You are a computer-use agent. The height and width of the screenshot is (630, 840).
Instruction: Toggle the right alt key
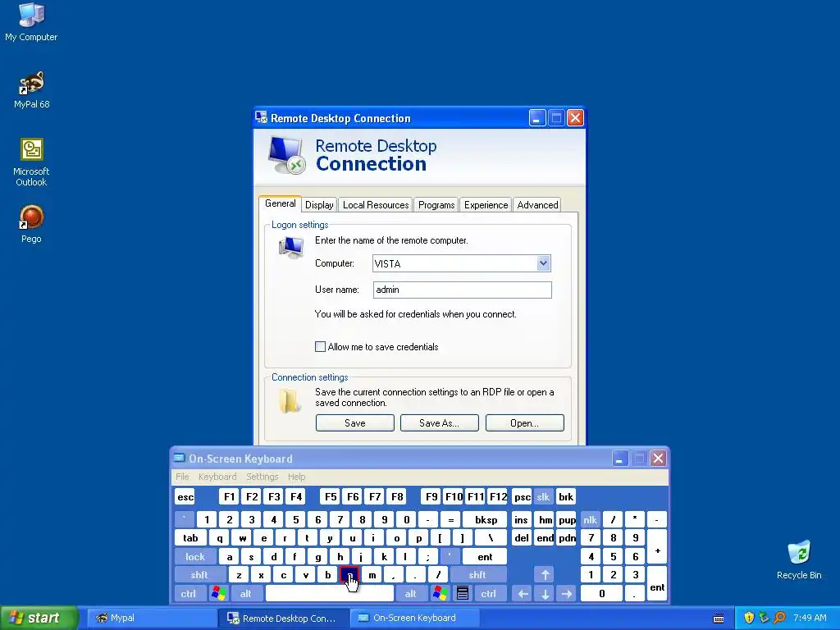pos(410,594)
